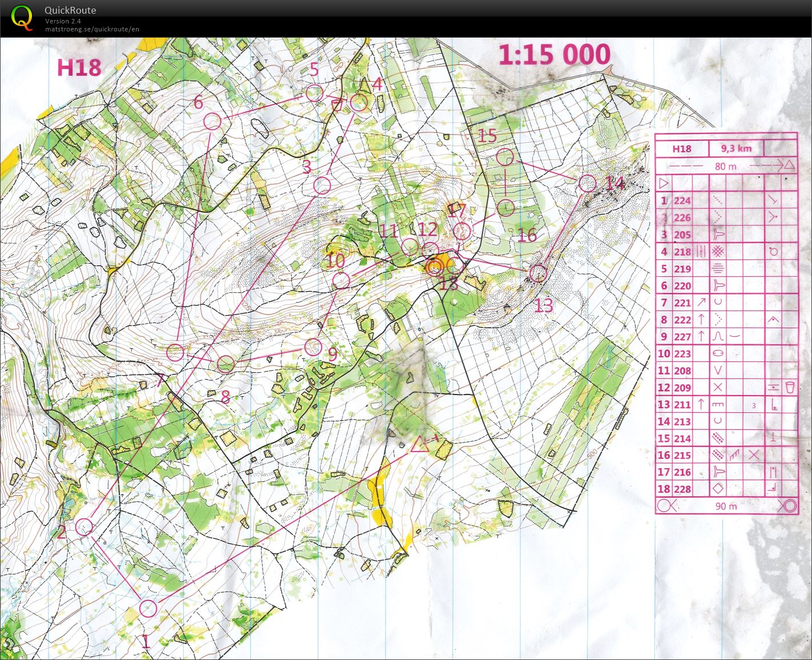Select control circle 7 on the map

(x=176, y=352)
